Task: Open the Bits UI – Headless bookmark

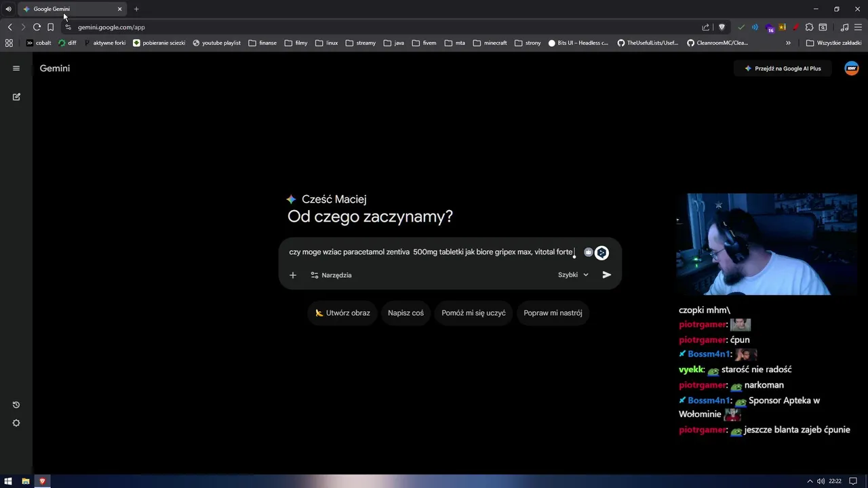Action: coord(578,43)
